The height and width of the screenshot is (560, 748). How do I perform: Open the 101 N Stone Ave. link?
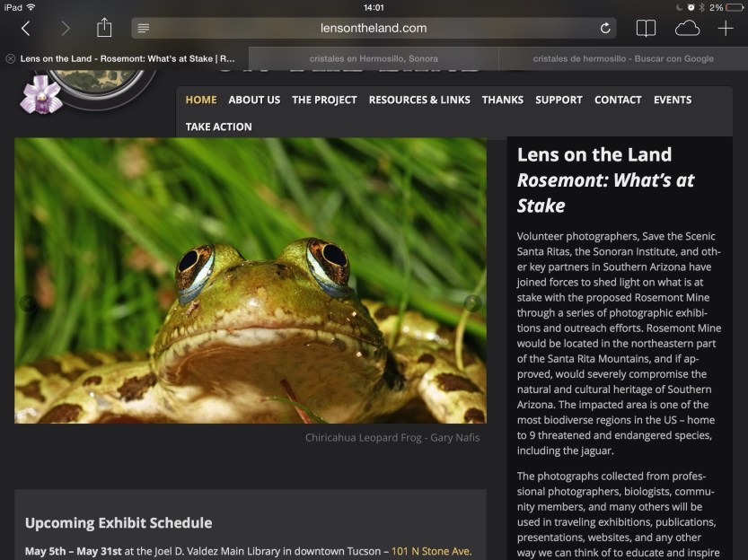coord(431,551)
